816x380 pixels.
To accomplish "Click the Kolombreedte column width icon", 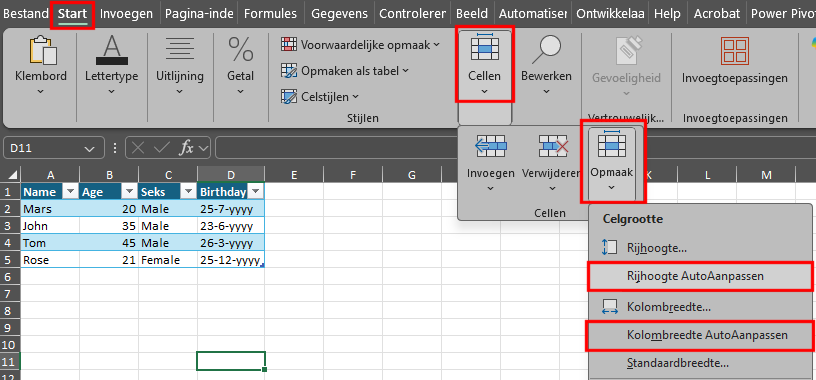I will (x=609, y=307).
